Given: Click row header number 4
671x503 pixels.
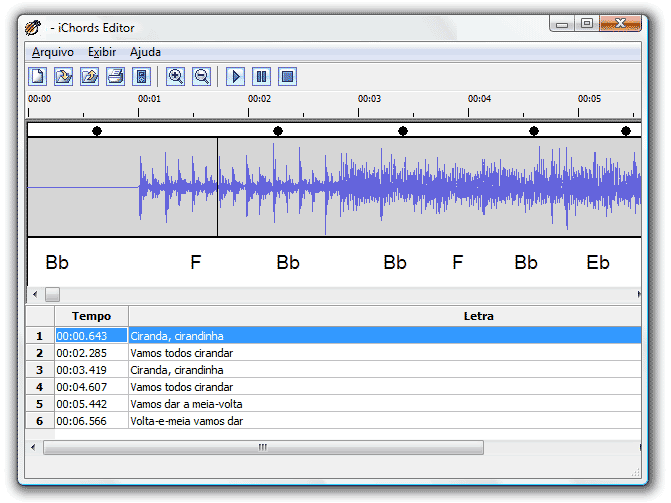Looking at the screenshot, I should pos(40,387).
